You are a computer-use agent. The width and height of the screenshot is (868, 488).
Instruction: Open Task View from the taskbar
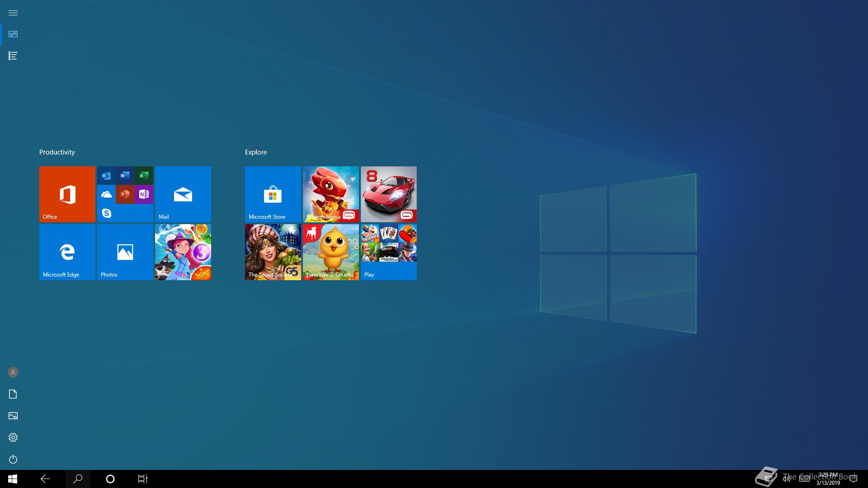click(143, 479)
